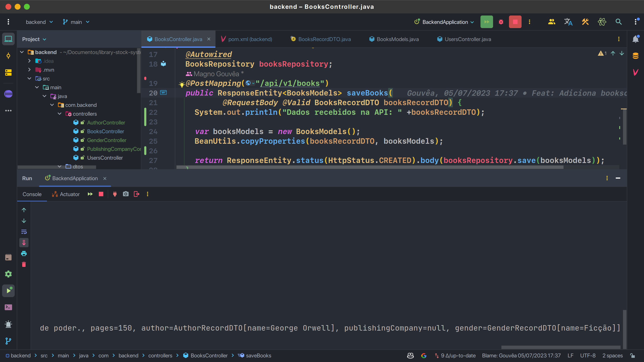Expand the .mvn folder
This screenshot has width=644, height=362.
click(29, 70)
